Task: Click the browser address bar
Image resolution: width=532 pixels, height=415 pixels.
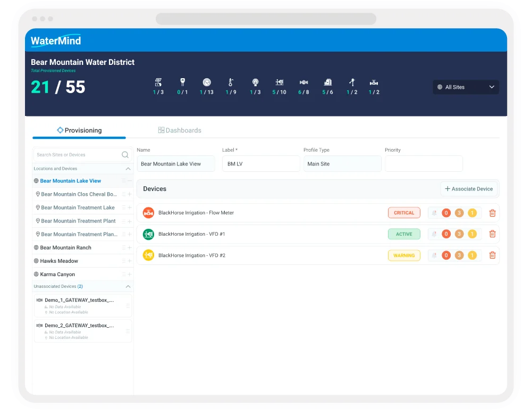Action: click(266, 19)
